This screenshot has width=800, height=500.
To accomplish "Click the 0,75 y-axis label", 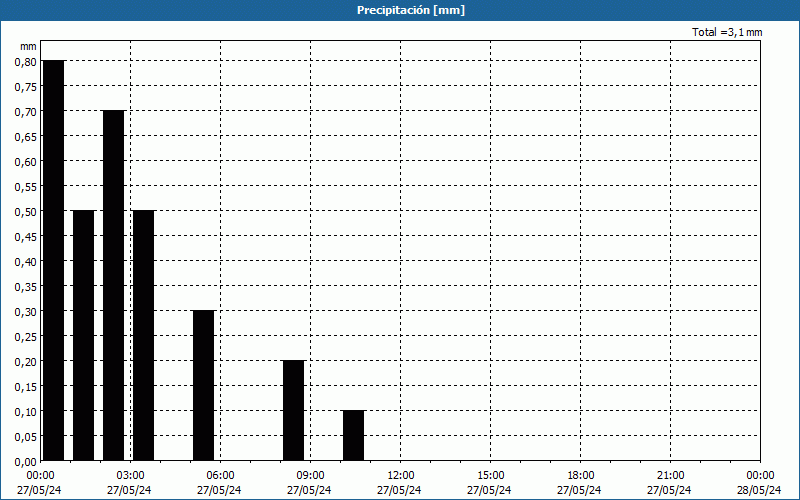I will click(26, 87).
